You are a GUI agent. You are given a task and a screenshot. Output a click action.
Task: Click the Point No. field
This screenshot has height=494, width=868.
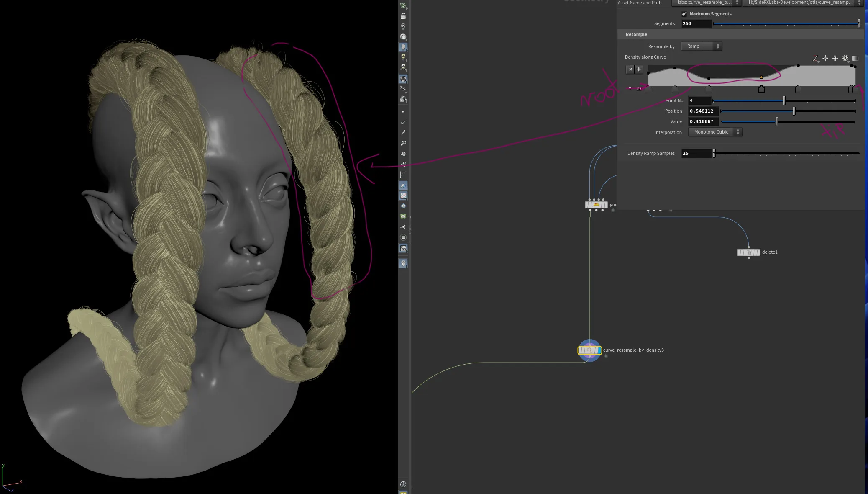700,100
